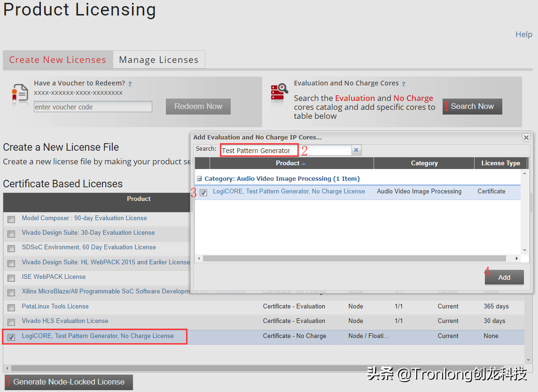Click '30 days' cell for Vivado HLS
Screen dimensions: 538x392
[494, 321]
